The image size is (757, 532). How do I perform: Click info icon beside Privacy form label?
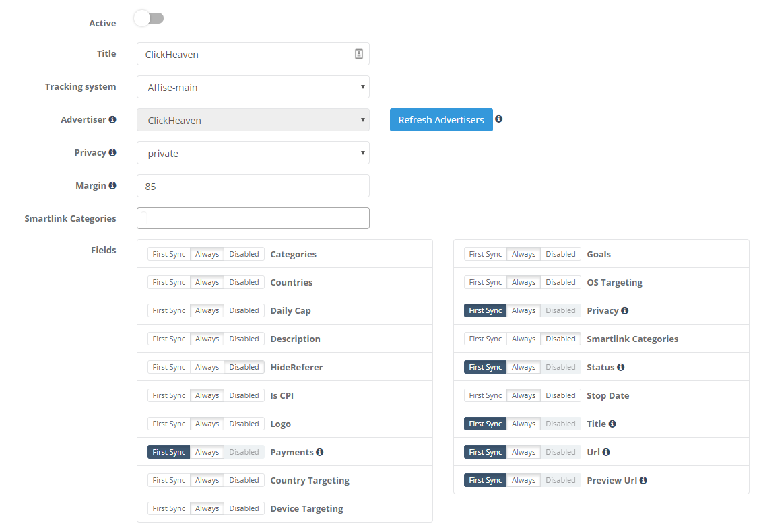[x=112, y=152]
